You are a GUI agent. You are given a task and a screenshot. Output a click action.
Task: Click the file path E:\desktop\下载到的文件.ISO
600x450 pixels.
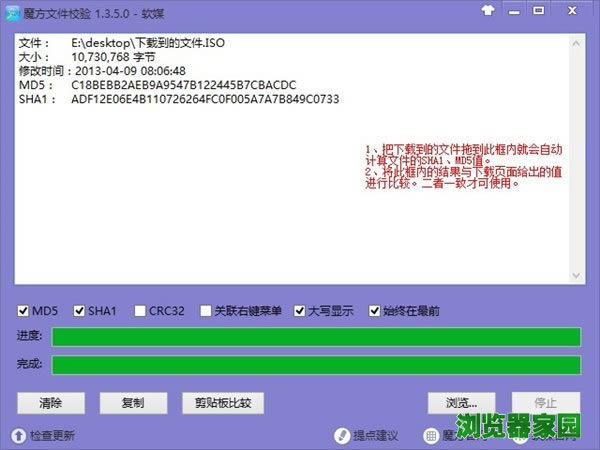pos(148,43)
